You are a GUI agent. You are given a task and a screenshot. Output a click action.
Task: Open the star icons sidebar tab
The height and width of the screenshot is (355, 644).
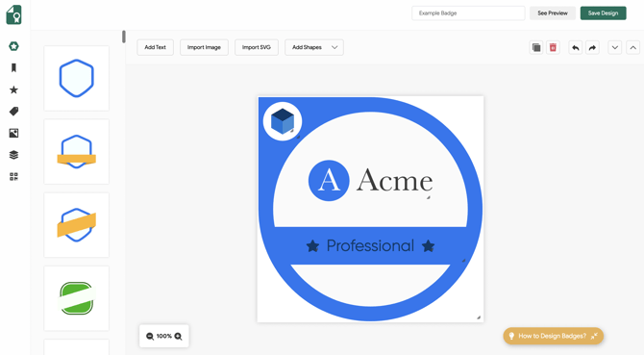point(13,89)
